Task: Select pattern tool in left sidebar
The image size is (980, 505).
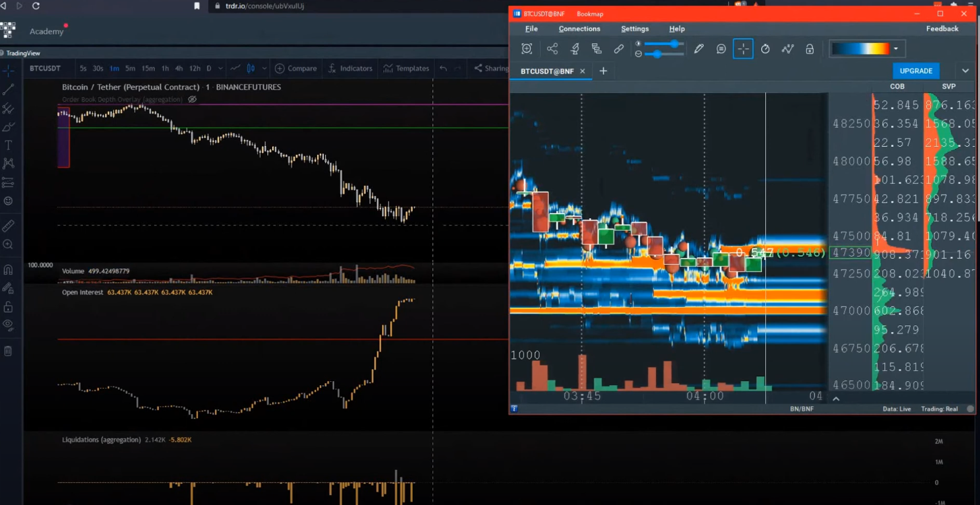Action: [x=8, y=164]
